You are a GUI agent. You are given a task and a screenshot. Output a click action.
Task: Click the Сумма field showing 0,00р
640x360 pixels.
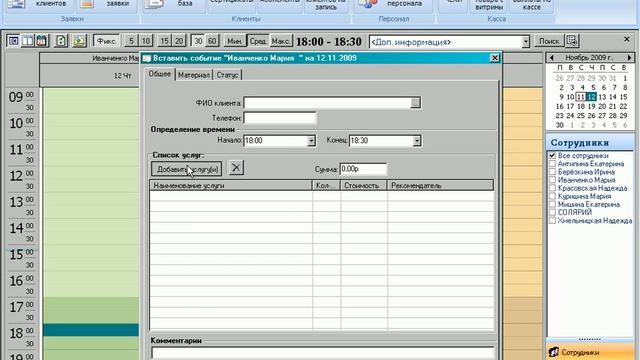click(x=363, y=169)
